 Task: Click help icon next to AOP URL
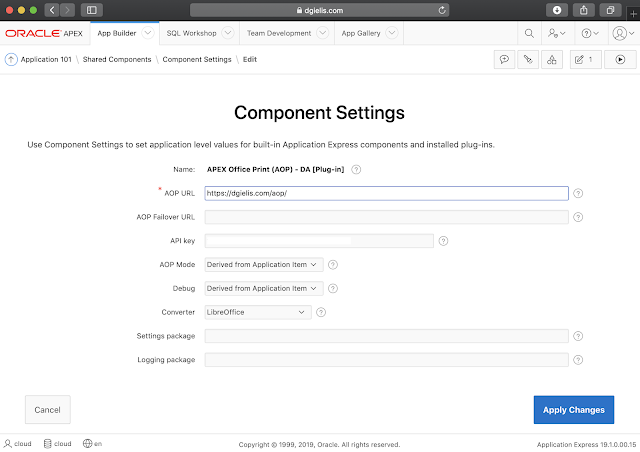tap(578, 194)
